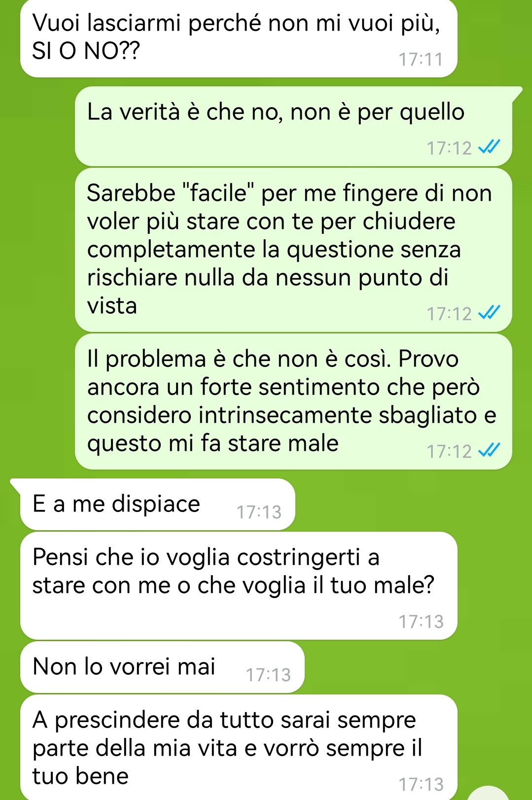Screen dimensions: 532x800
Task: Select the "La verità è che no" message bubble
Action: (294, 126)
